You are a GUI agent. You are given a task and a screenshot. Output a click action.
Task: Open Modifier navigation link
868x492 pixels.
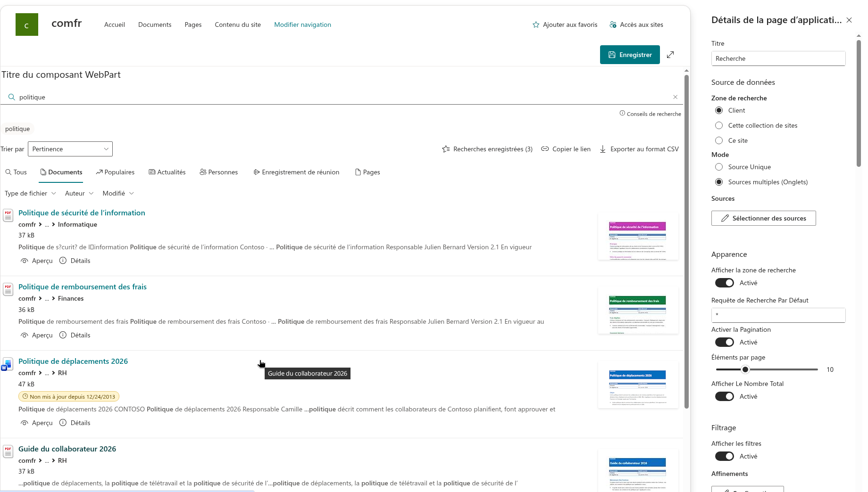click(x=302, y=25)
